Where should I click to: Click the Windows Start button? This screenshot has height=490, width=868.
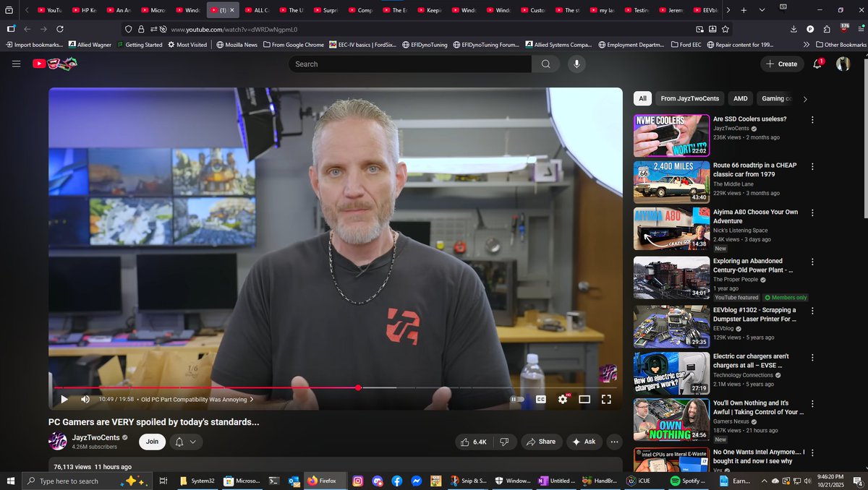[10, 481]
